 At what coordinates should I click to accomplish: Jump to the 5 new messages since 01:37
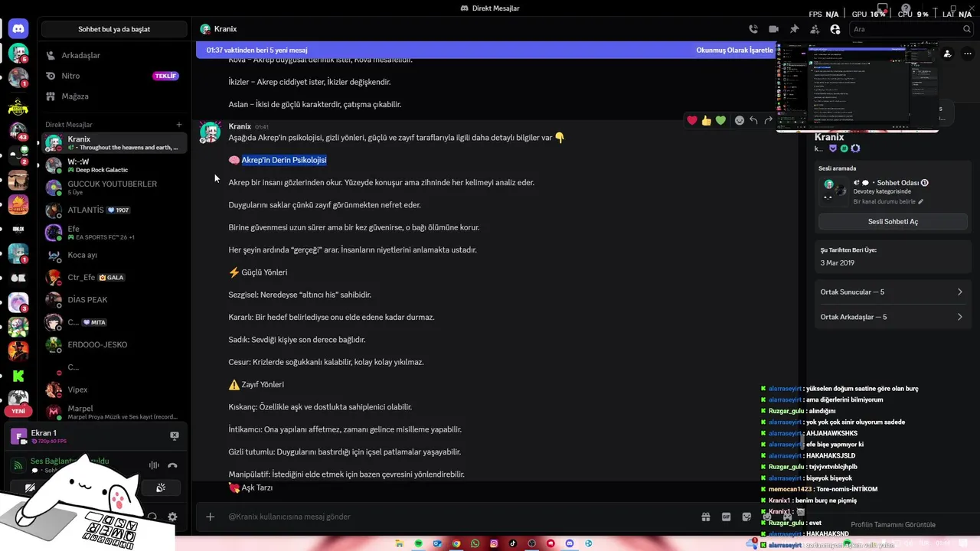[x=256, y=50]
